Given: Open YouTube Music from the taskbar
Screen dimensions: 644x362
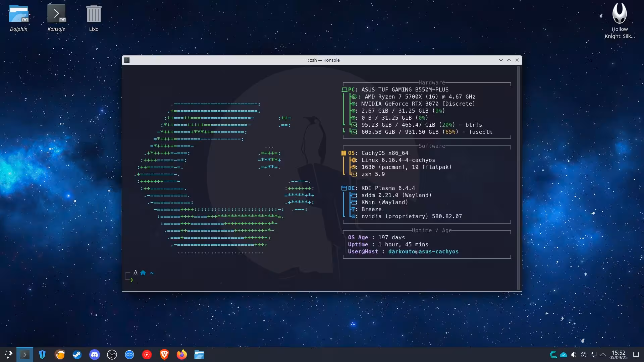Looking at the screenshot, I should 147,355.
